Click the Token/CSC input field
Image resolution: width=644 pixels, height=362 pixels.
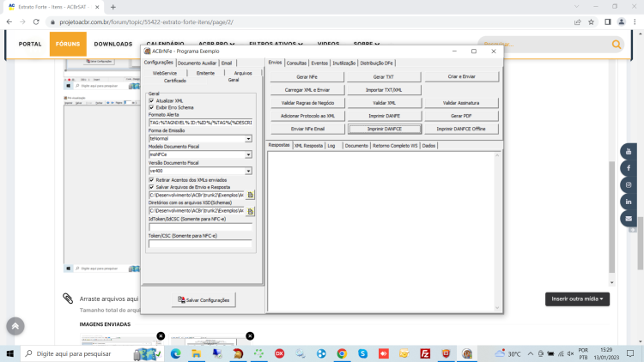point(200,244)
